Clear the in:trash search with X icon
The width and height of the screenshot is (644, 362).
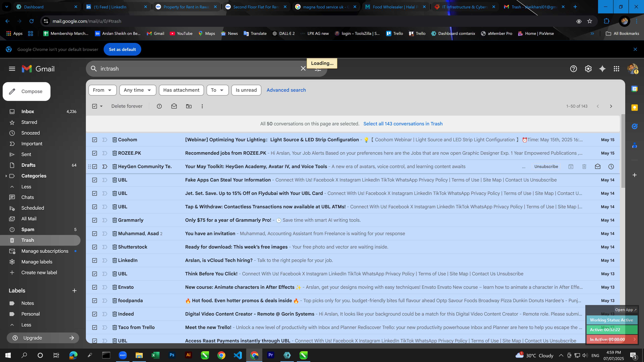tap(303, 68)
